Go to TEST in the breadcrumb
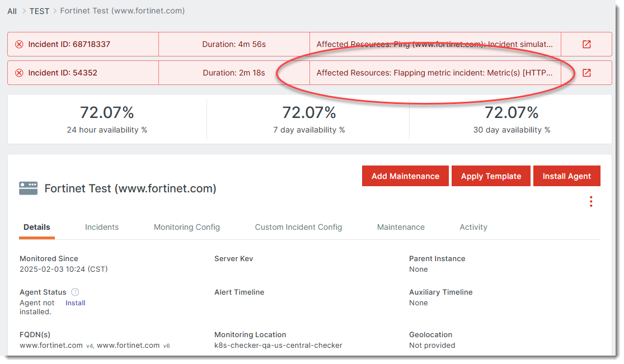624x364 pixels. [x=39, y=11]
